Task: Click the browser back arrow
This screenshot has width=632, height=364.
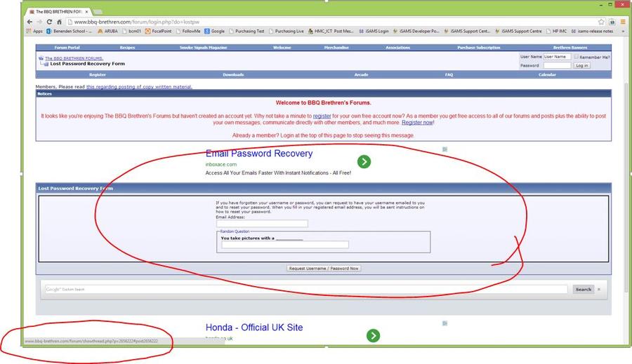Action: [29, 22]
